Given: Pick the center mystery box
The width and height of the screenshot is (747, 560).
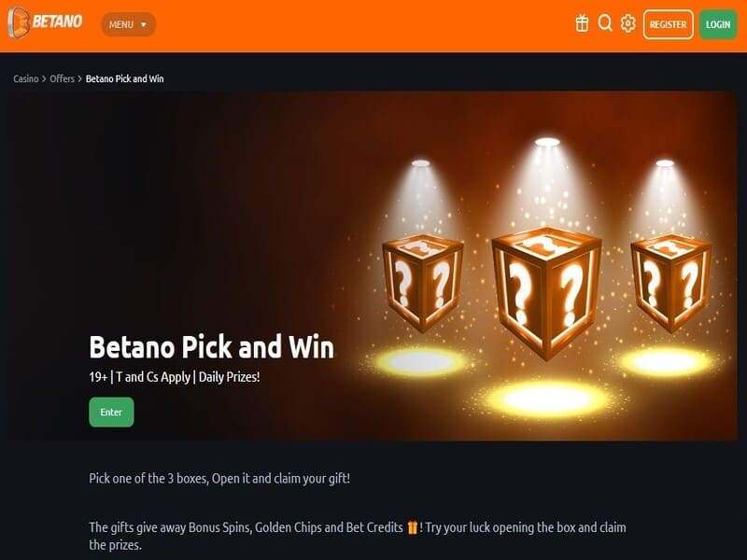Looking at the screenshot, I should 546,292.
